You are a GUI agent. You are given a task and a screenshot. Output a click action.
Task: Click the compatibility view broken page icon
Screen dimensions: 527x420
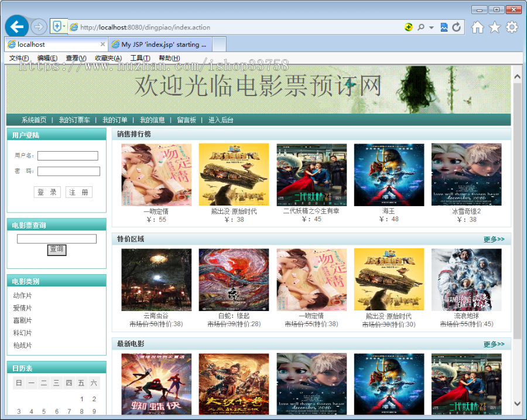click(444, 27)
